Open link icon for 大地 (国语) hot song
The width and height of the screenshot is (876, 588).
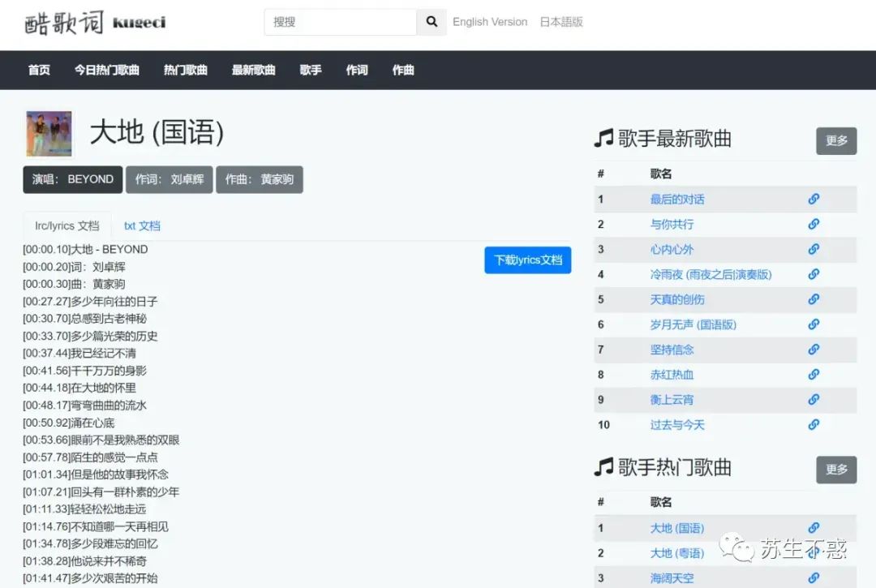click(x=814, y=528)
